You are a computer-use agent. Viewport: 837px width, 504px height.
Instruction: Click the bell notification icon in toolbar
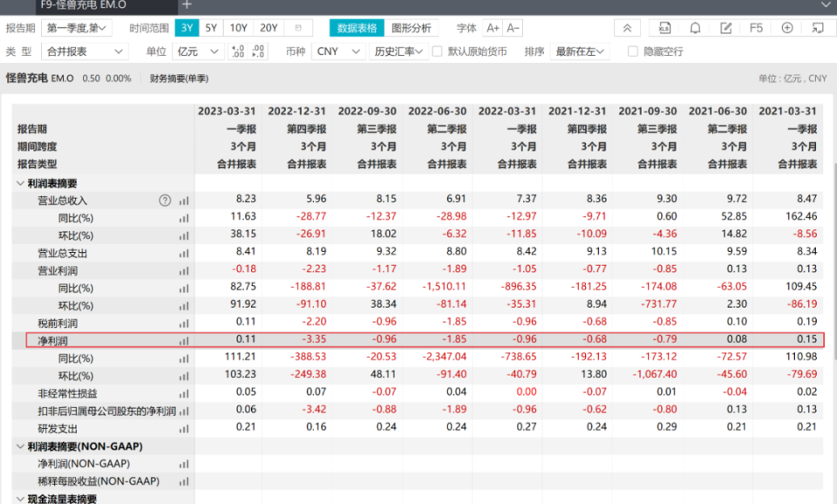pos(695,28)
